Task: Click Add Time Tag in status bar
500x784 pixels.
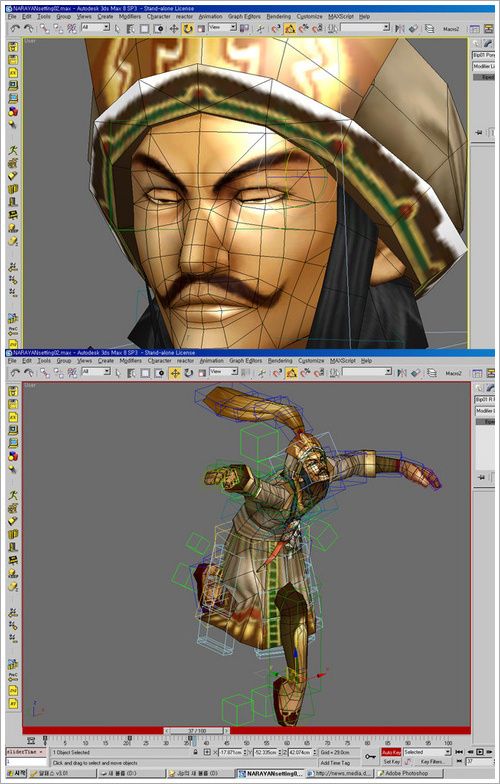Action: (334, 763)
